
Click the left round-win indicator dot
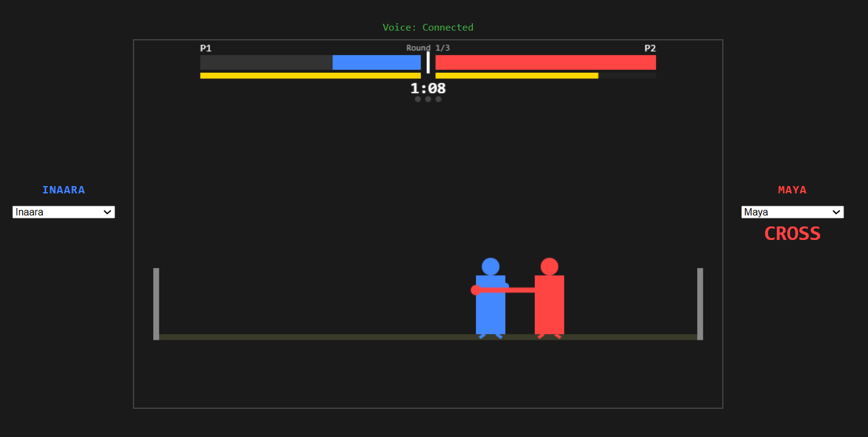[418, 99]
